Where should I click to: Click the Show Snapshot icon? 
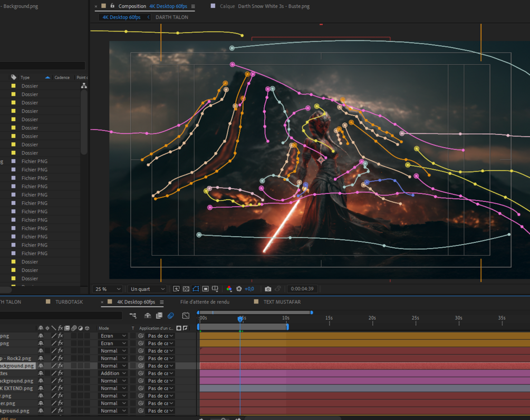278,289
